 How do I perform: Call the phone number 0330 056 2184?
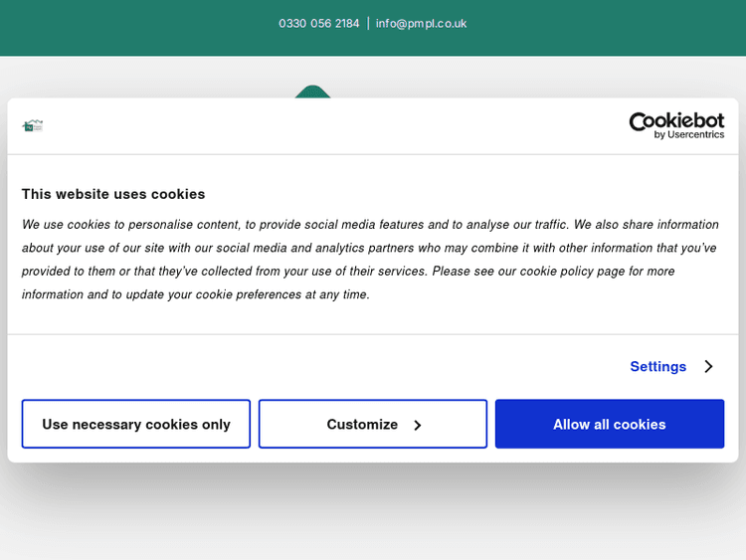[319, 23]
